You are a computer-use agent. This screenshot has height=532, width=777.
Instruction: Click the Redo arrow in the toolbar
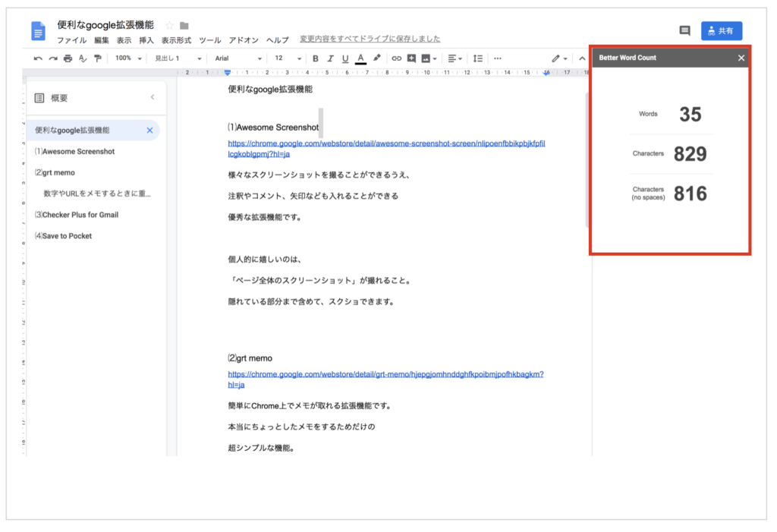[53, 58]
